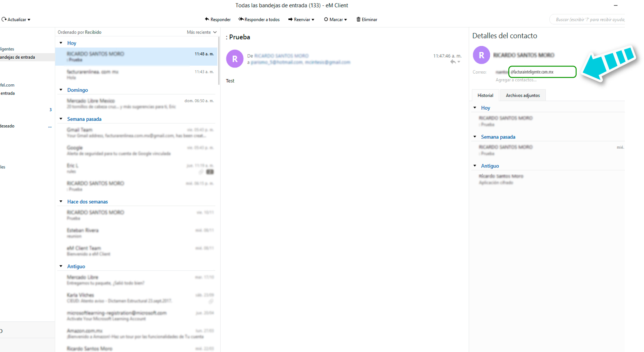
Task: Click the Marcar circle icon
Action: [326, 19]
